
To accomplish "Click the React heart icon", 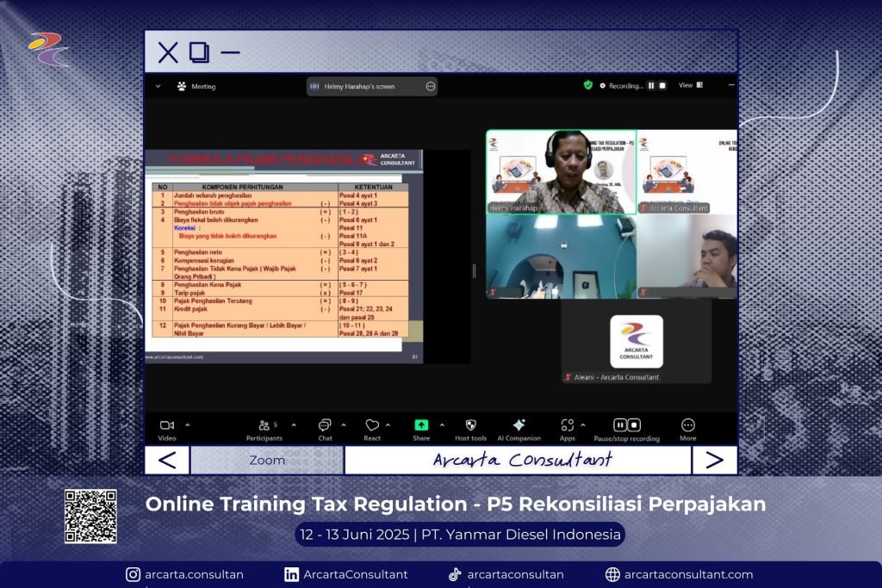I will [372, 425].
